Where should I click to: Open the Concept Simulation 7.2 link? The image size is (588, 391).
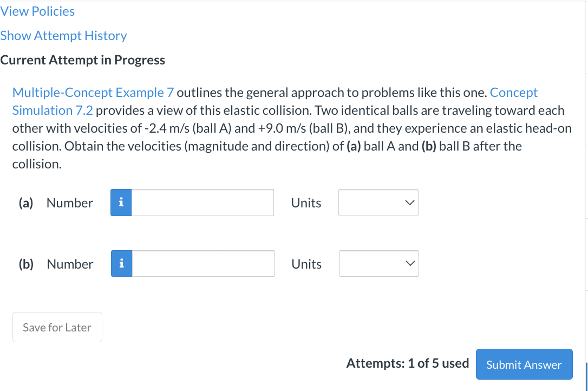(x=52, y=110)
